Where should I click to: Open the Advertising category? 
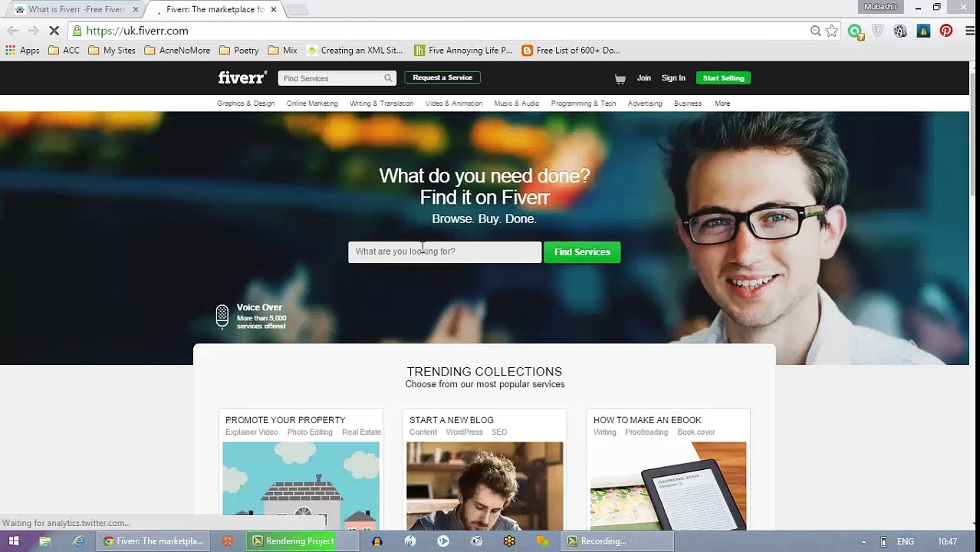(x=645, y=103)
